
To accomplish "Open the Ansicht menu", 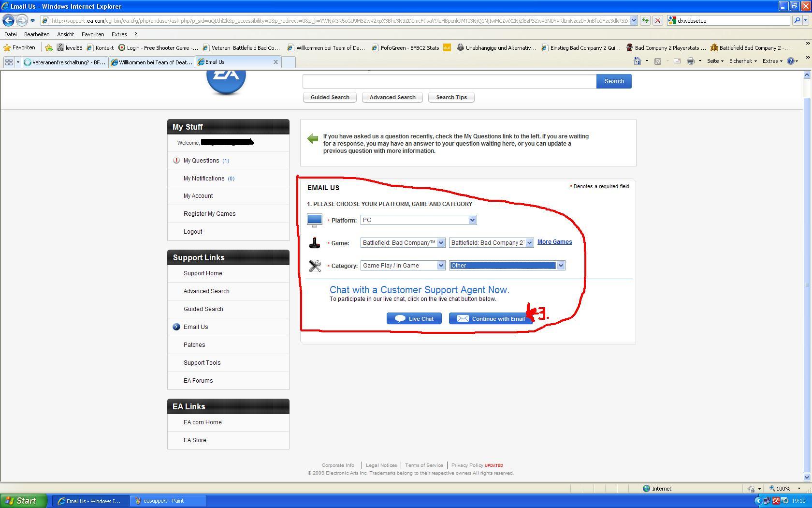I will click(65, 34).
